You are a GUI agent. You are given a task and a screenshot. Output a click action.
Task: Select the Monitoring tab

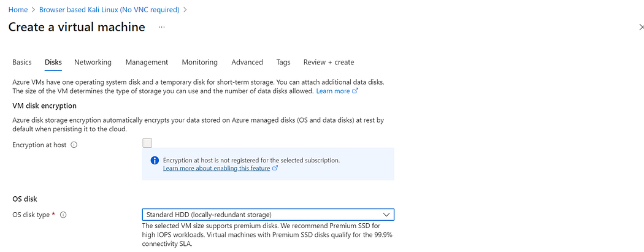pyautogui.click(x=199, y=63)
